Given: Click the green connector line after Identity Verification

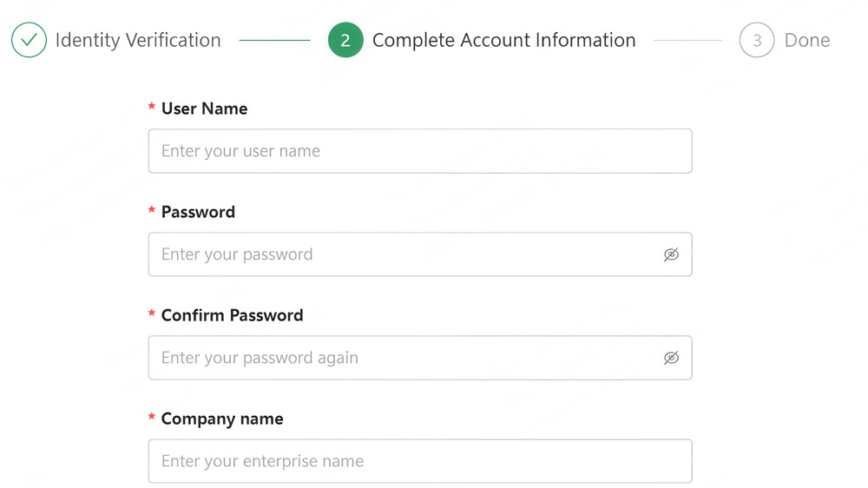Looking at the screenshot, I should point(274,40).
